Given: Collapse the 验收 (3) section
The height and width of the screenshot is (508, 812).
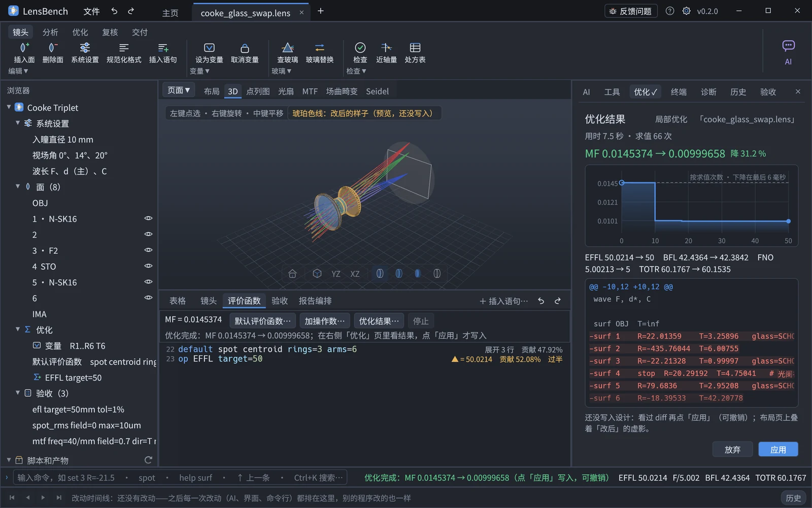Looking at the screenshot, I should 18,393.
